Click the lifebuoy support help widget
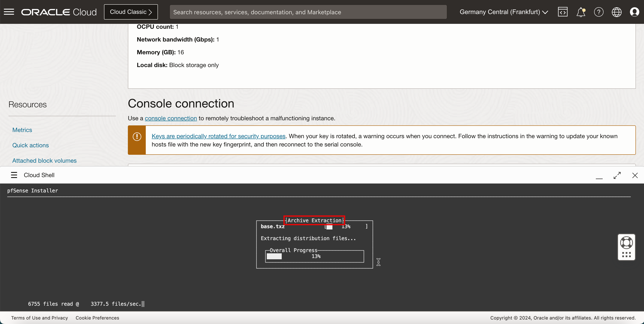This screenshot has height=324, width=644. [x=626, y=242]
